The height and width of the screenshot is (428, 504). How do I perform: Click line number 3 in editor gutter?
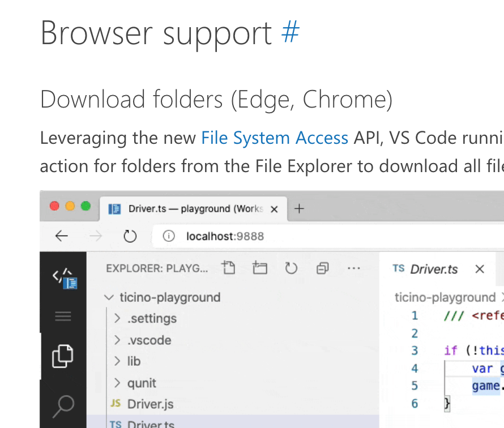415,350
